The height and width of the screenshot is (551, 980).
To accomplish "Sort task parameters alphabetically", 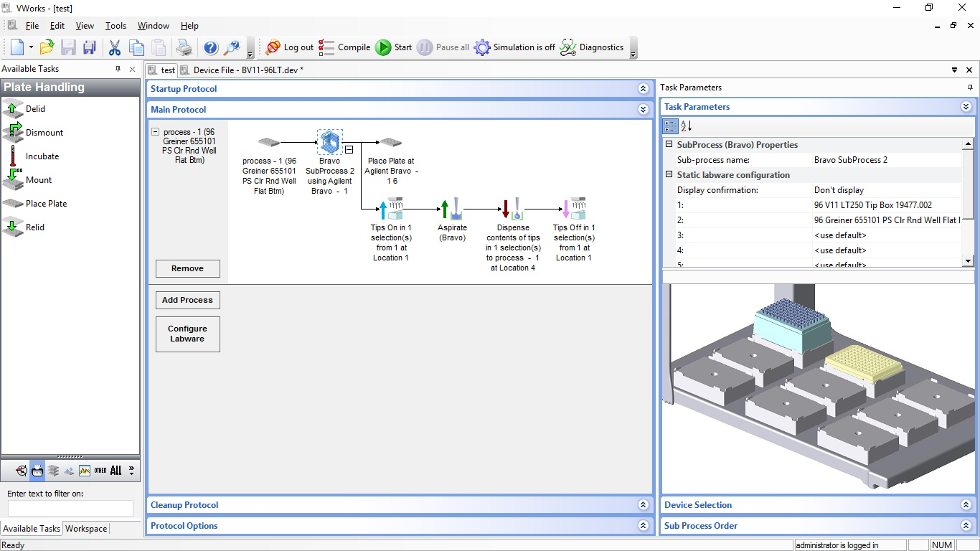I will [x=686, y=126].
